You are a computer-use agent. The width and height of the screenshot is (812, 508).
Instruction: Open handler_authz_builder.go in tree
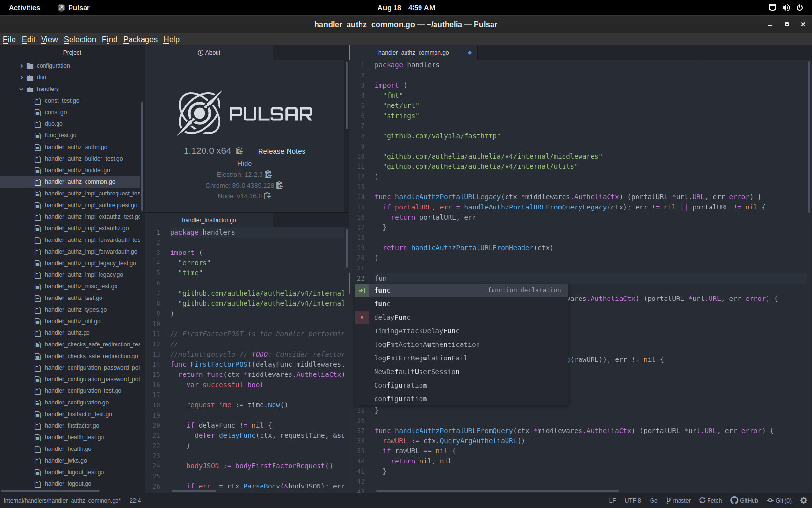pyautogui.click(x=77, y=170)
